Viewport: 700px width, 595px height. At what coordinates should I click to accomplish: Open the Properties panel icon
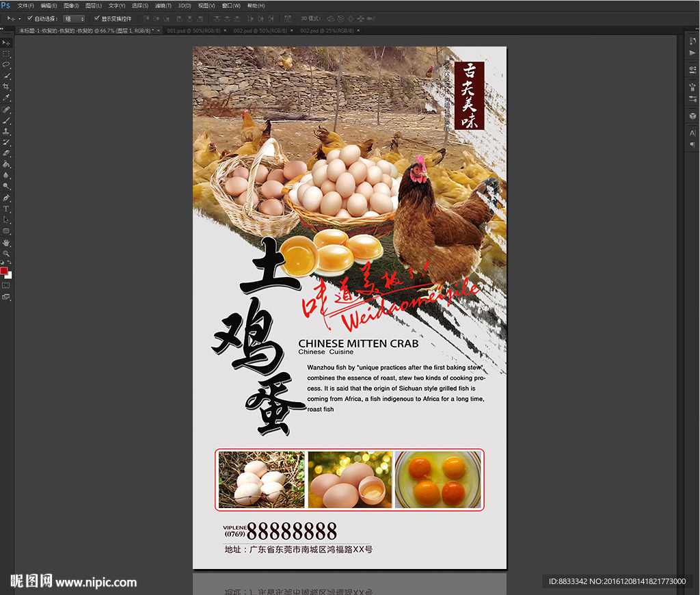tap(692, 69)
